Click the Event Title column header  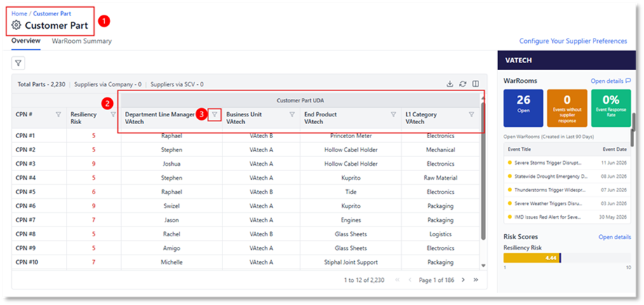[520, 149]
